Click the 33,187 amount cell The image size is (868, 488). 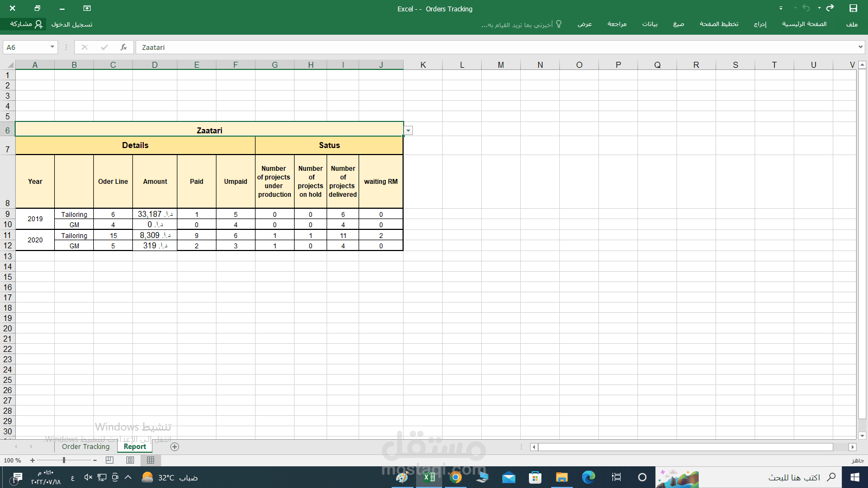point(155,214)
